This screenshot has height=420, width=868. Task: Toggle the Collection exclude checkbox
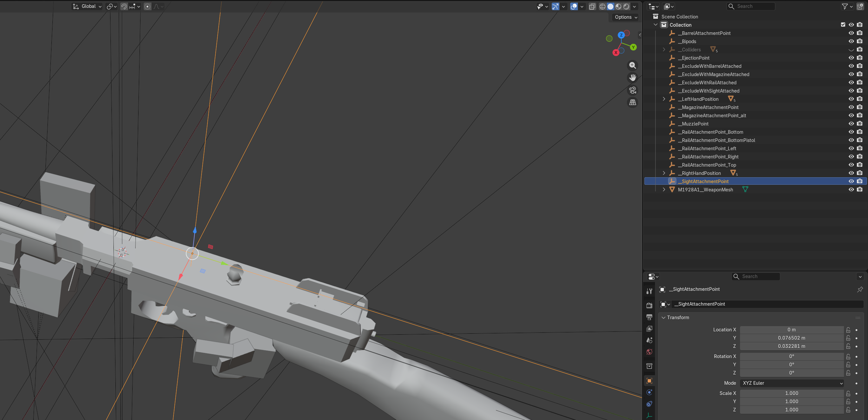point(843,25)
